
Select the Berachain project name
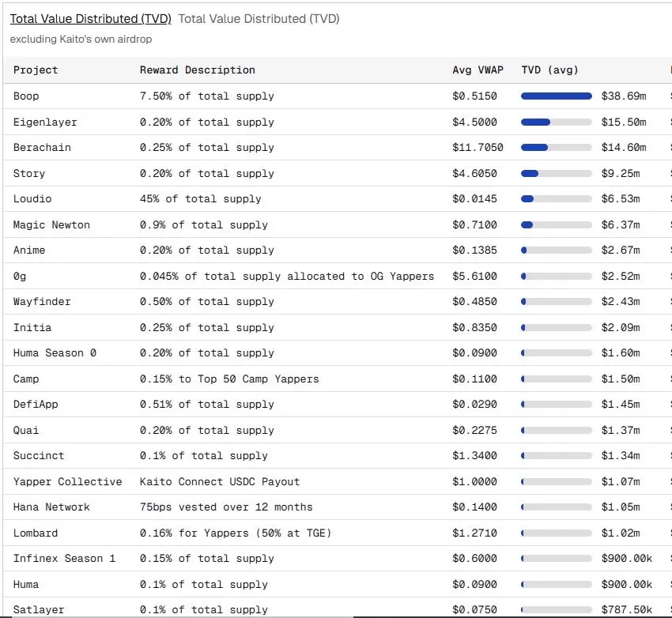pos(42,148)
